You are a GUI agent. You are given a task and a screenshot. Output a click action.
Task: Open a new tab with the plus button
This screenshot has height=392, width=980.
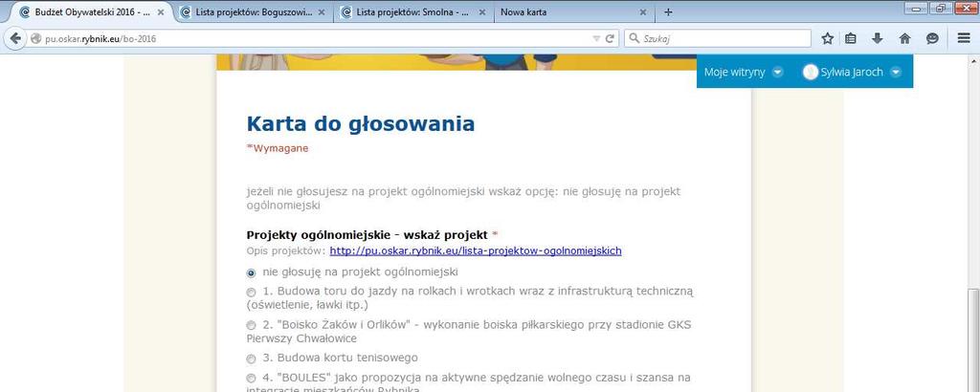[668, 11]
